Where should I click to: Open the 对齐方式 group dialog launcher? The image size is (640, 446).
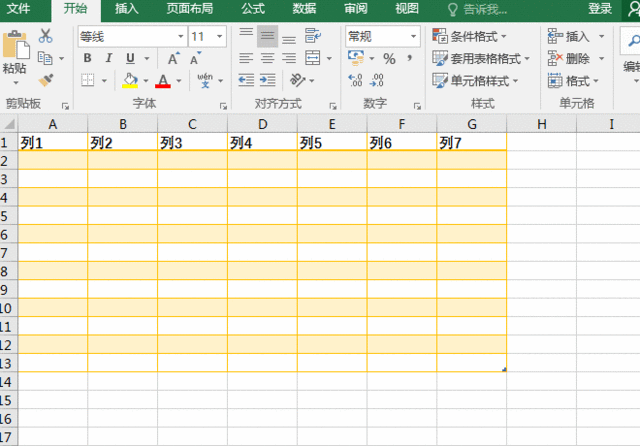tap(333, 106)
